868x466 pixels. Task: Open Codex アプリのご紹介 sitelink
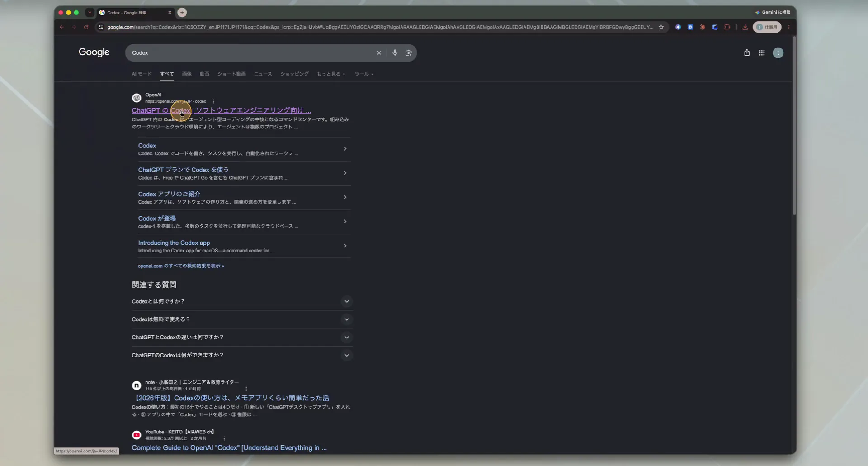[169, 194]
